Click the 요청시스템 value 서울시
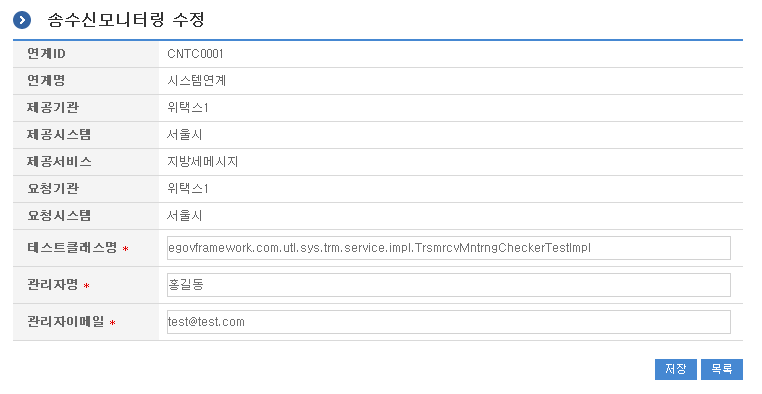This screenshot has width=762, height=394. click(185, 215)
